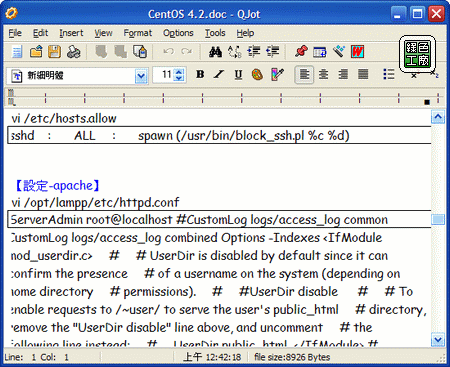This screenshot has width=450, height=367.
Task: Open the View menu
Action: [x=103, y=33]
